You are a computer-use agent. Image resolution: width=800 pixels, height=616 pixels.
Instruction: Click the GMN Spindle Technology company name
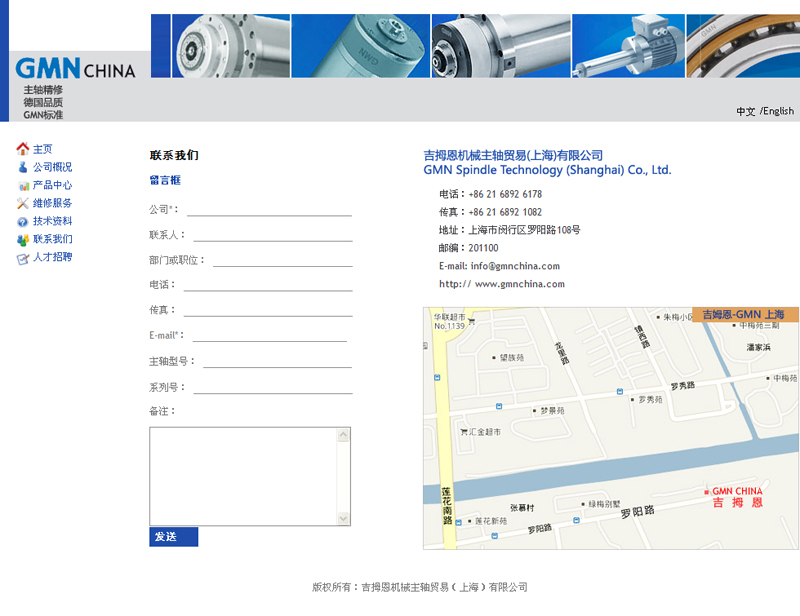(x=547, y=170)
